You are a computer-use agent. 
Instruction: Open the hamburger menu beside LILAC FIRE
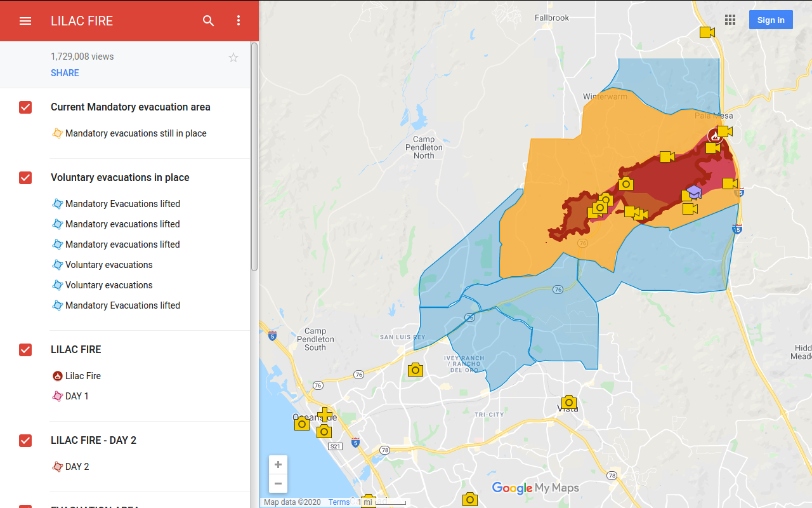[25, 21]
